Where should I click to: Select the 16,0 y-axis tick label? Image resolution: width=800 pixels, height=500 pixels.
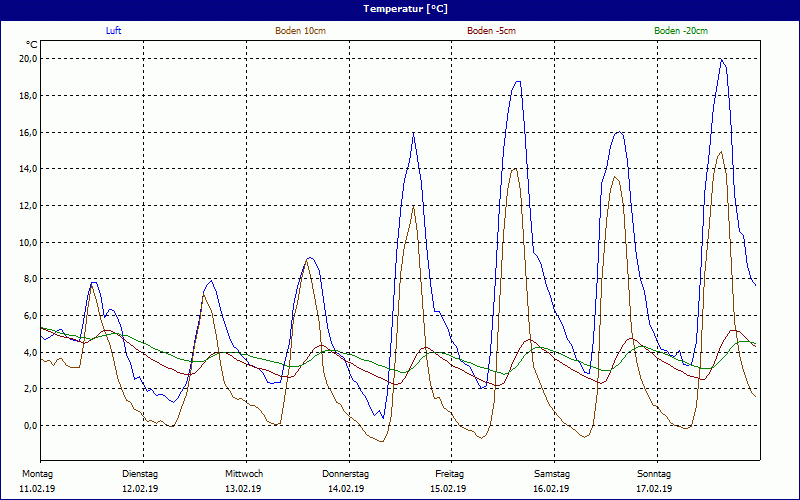point(28,132)
